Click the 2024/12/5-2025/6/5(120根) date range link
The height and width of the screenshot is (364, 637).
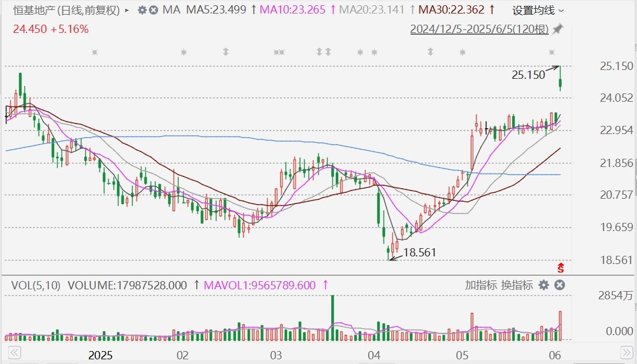click(479, 29)
